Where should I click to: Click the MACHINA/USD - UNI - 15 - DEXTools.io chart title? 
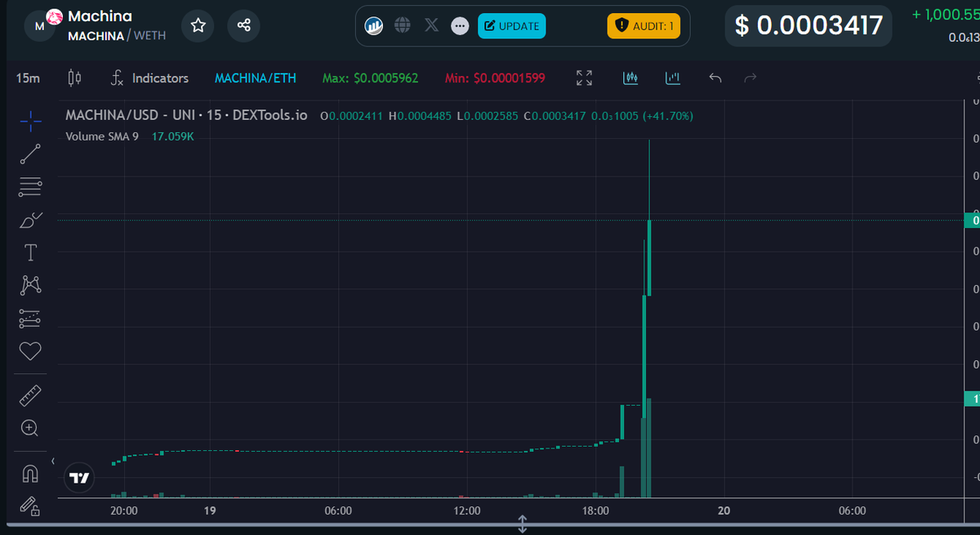186,115
